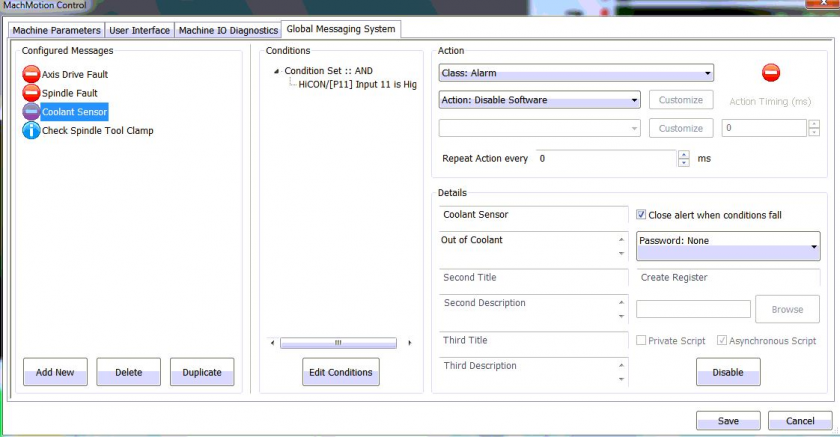Click the Conditions horizontal scrollbar thumb
Screen dimensions: 840x437
point(338,343)
